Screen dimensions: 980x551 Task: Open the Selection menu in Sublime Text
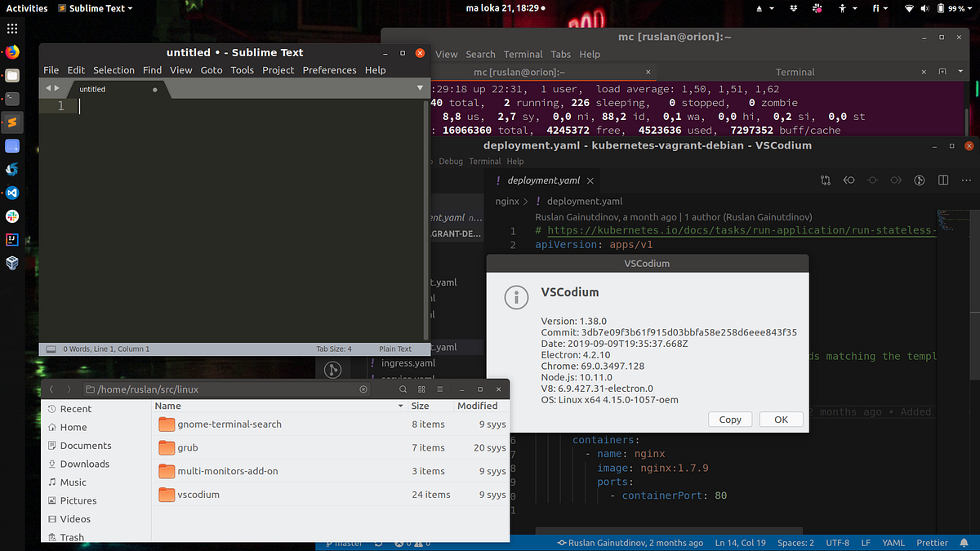(x=114, y=70)
